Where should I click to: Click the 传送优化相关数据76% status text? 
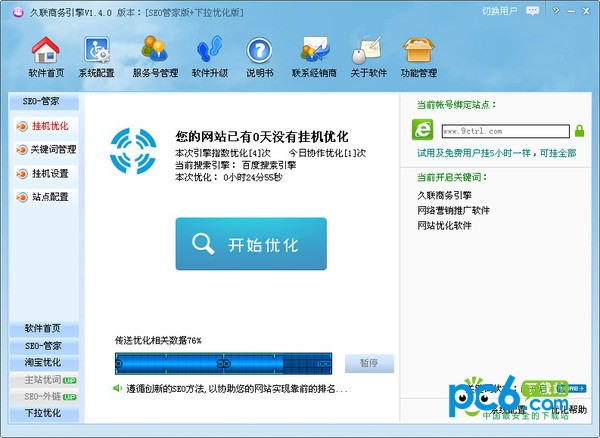(158, 340)
